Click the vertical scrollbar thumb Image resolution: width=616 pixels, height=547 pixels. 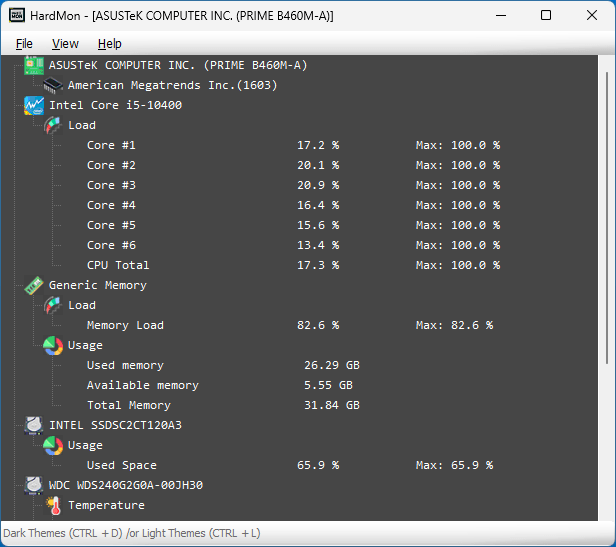pyautogui.click(x=607, y=218)
